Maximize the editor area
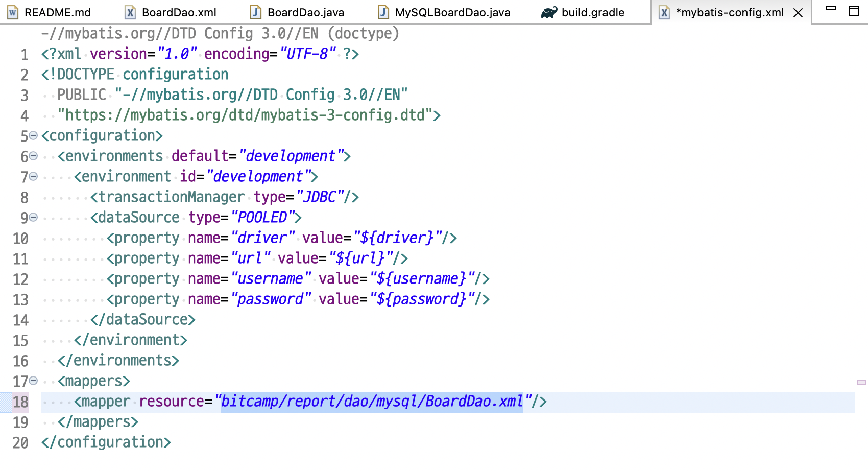 point(854,11)
